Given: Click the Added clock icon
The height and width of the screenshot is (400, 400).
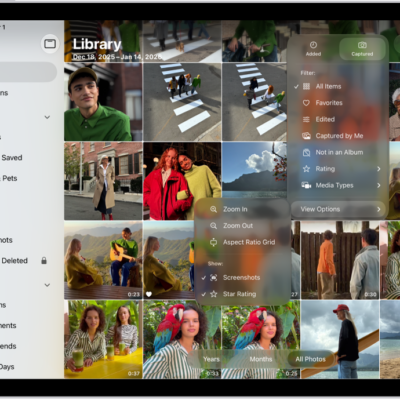Looking at the screenshot, I should tap(313, 45).
